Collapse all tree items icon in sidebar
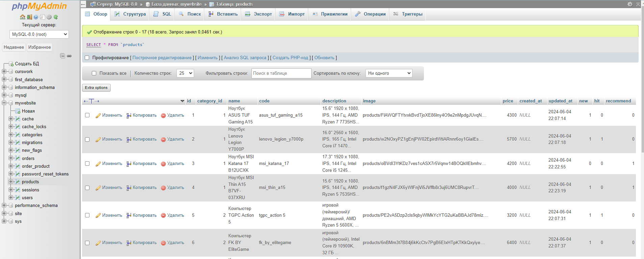Screen dimensions: 644x259 [x=62, y=56]
